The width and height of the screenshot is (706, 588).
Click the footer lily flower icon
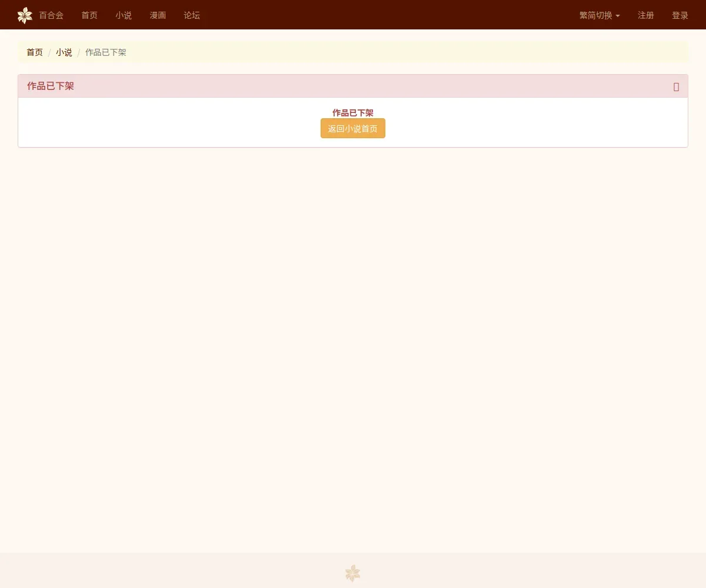pyautogui.click(x=352, y=573)
